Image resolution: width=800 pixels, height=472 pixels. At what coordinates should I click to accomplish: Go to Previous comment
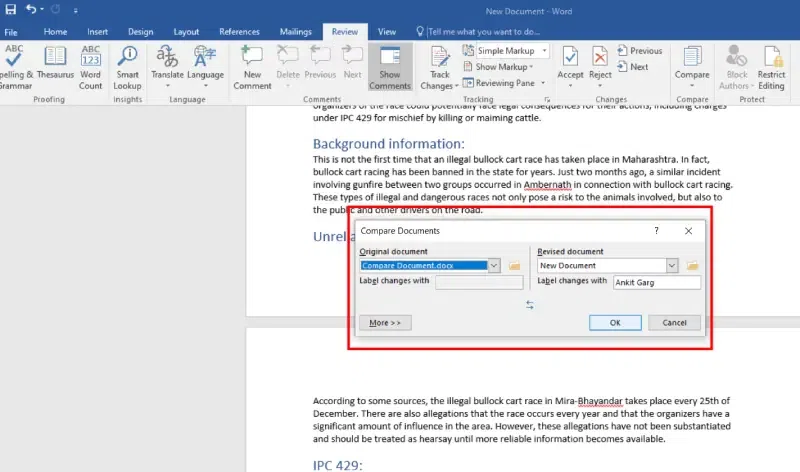(x=320, y=63)
